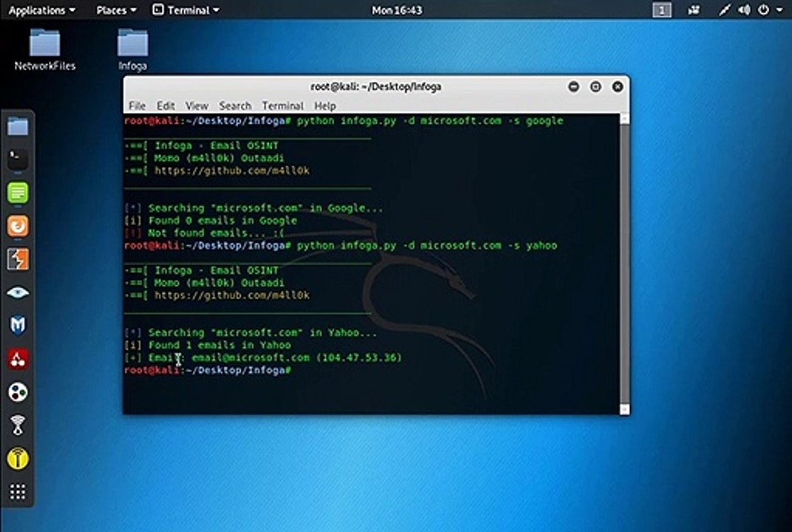Click 'Found 1 emails in Yahoo' line

coord(208,345)
